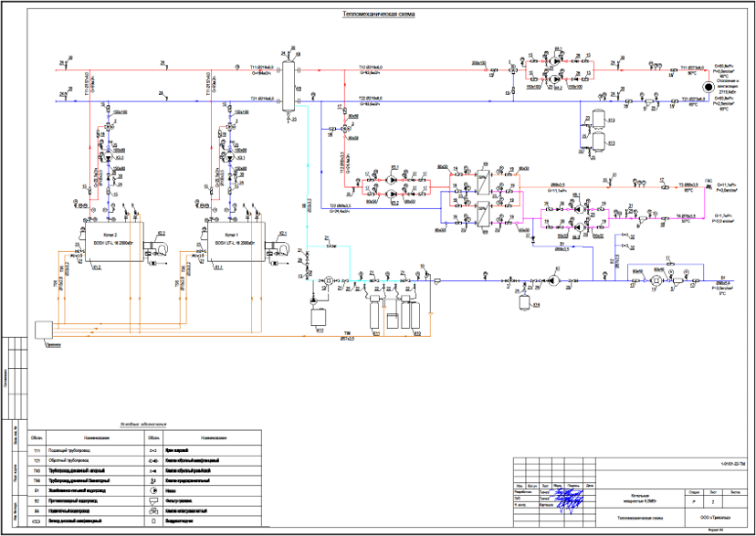Click the К2.2 burner on boiler 2
756x536 pixels.
tap(156, 248)
